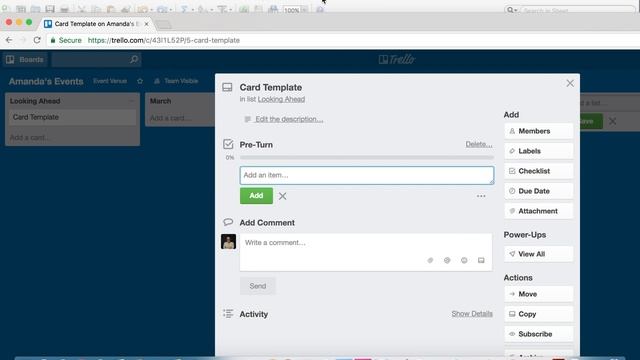
Task: Click the Pre-Turn progress bar
Action: click(x=367, y=158)
